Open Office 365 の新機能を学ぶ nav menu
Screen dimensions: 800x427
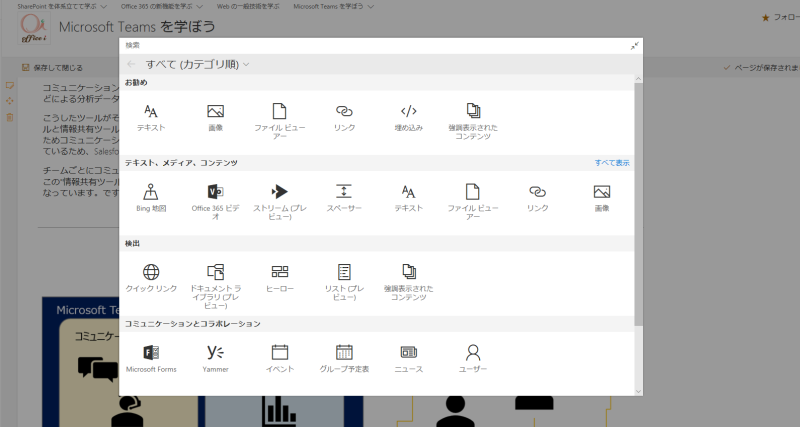click(x=162, y=7)
